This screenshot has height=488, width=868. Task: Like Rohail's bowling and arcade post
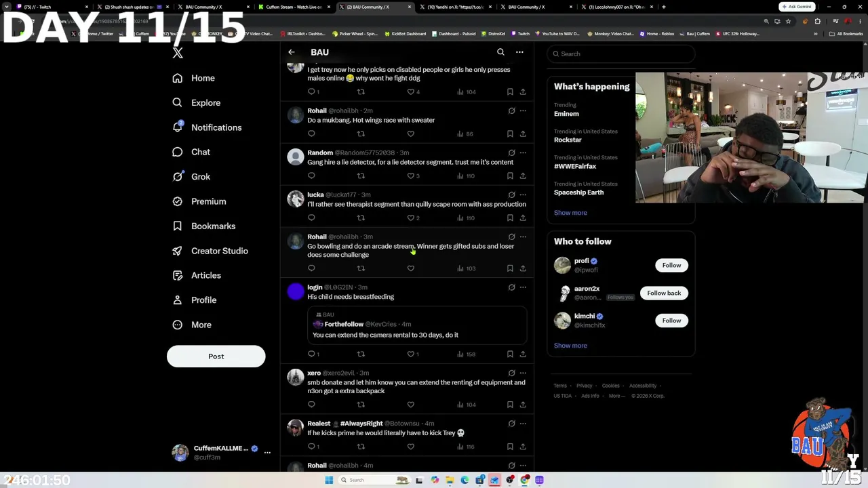coord(410,268)
